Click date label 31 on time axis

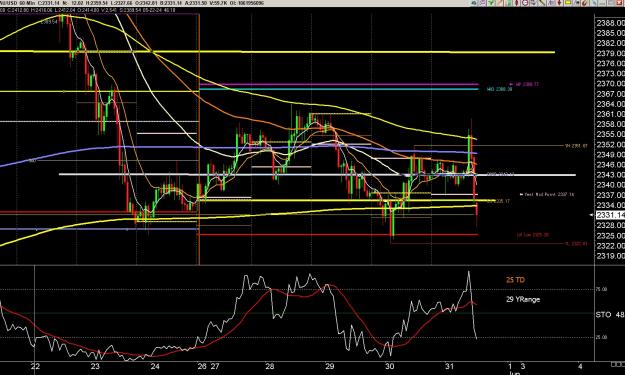click(449, 367)
